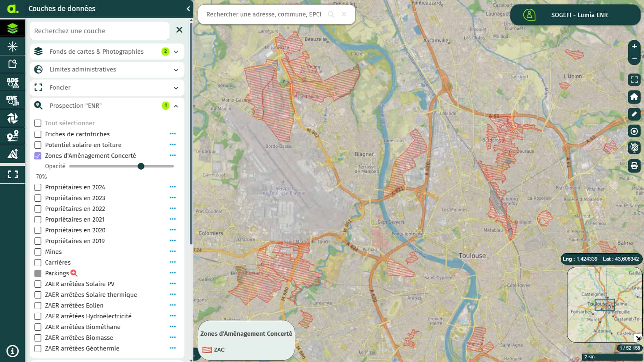Image resolution: width=644 pixels, height=362 pixels.
Task: Open the export note sidebar icon
Action: (12, 64)
